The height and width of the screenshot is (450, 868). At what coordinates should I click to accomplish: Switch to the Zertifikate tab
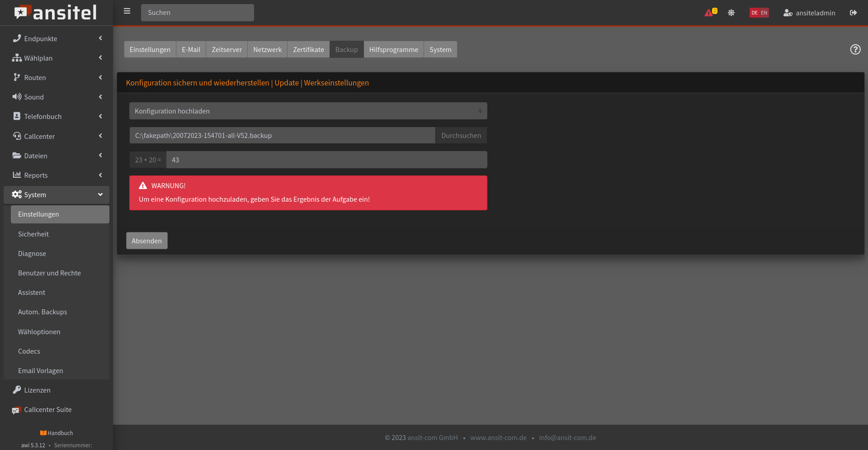point(308,49)
